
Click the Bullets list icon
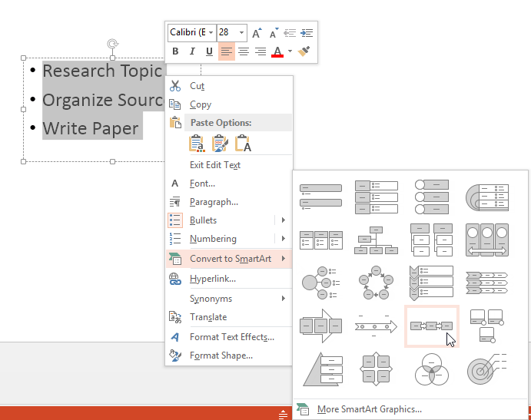point(175,220)
